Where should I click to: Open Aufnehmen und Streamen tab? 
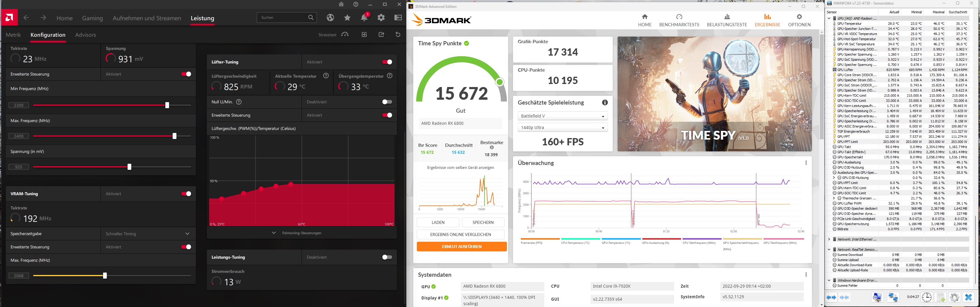(147, 18)
